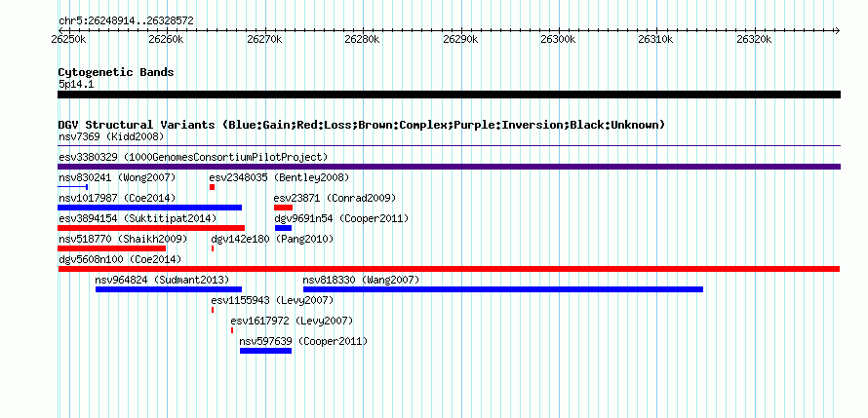This screenshot has height=418, width=868.
Task: Select esv3894154 (Suktitipat2014) label
Action: 138,218
